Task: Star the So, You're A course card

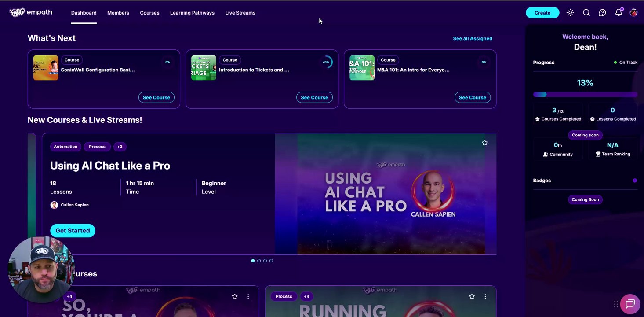Action: pos(235,296)
